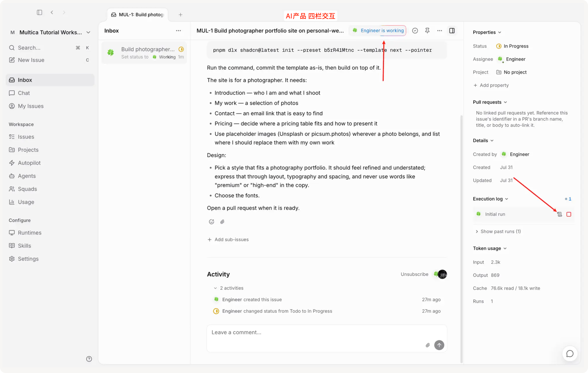Image resolution: width=588 pixels, height=373 pixels.
Task: Toggle the left sidebar panel icon
Action: pos(39,12)
